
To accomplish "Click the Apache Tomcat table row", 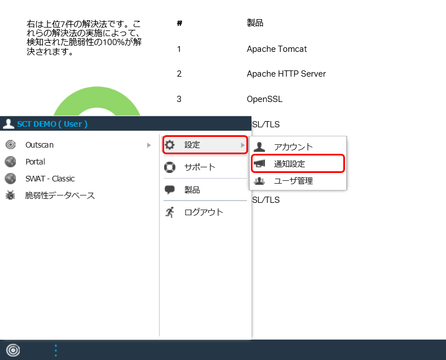I will click(x=277, y=49).
